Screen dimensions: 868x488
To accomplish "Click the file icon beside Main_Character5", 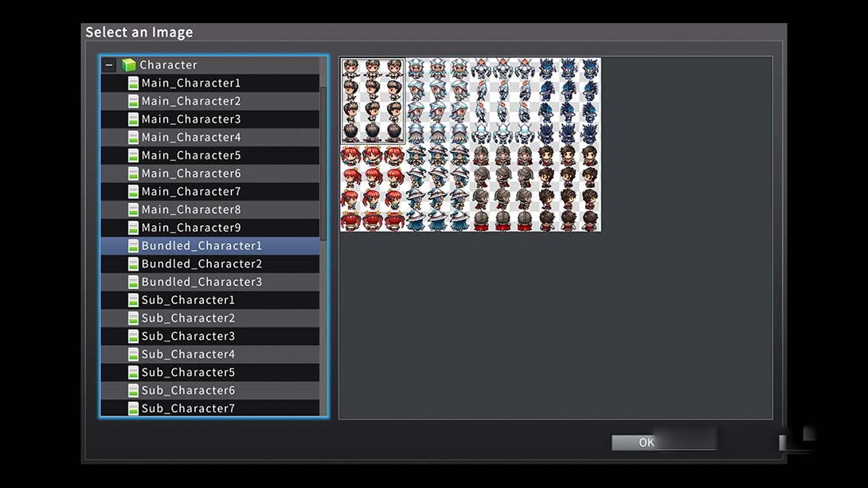I will tap(133, 156).
